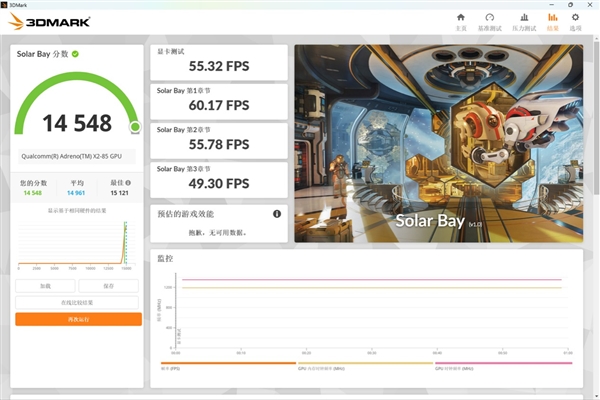Image resolution: width=600 pixels, height=400 pixels.
Task: Open the Benchmarks gauge icon
Action: click(x=490, y=17)
